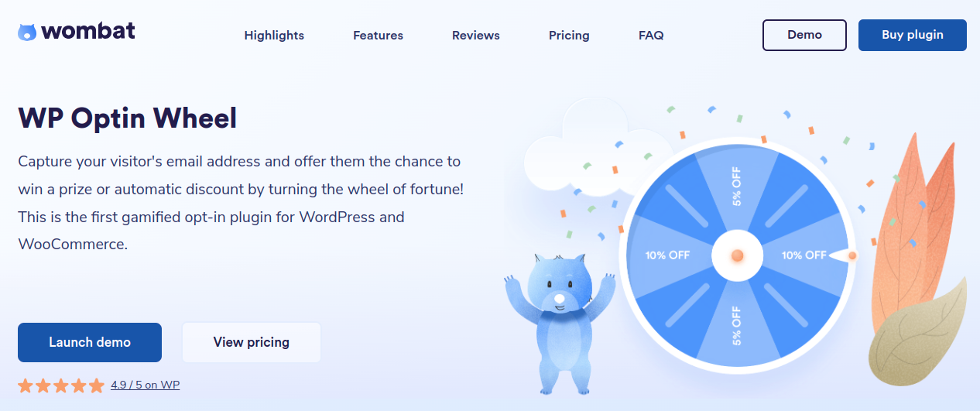The width and height of the screenshot is (980, 411).
Task: Click the View pricing button
Action: (252, 342)
